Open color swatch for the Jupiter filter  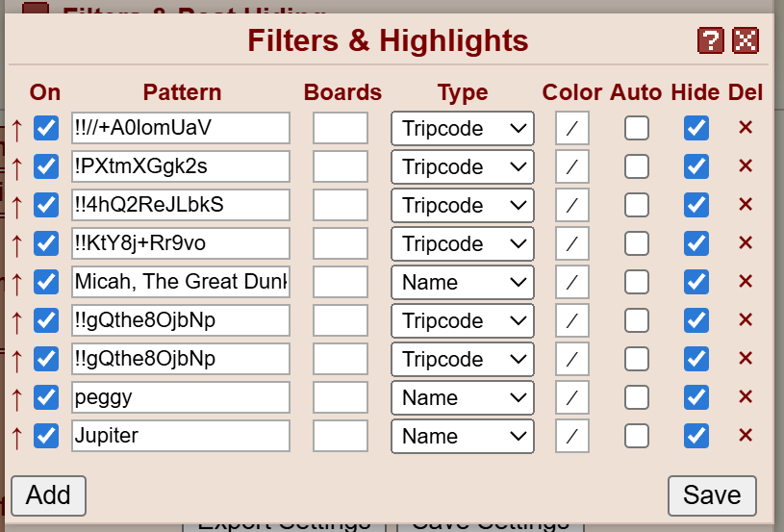(x=572, y=437)
